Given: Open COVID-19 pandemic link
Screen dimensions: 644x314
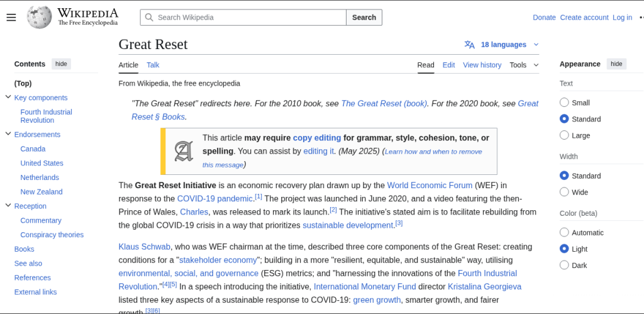Looking at the screenshot, I should tap(215, 199).
